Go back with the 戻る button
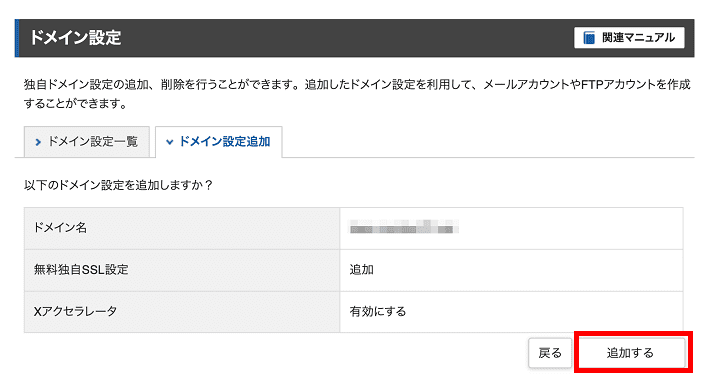This screenshot has width=710, height=381. (x=550, y=353)
